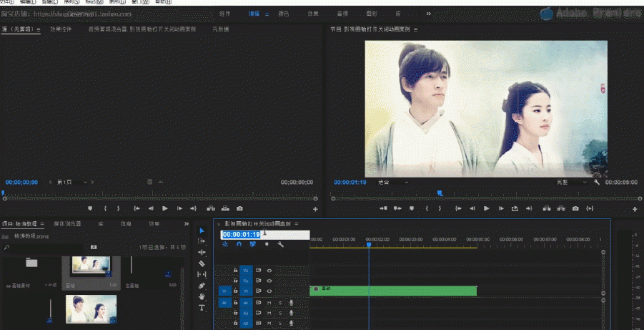Select the Selection arrow tool
Viewport: 644px width, 330px height.
tap(202, 230)
